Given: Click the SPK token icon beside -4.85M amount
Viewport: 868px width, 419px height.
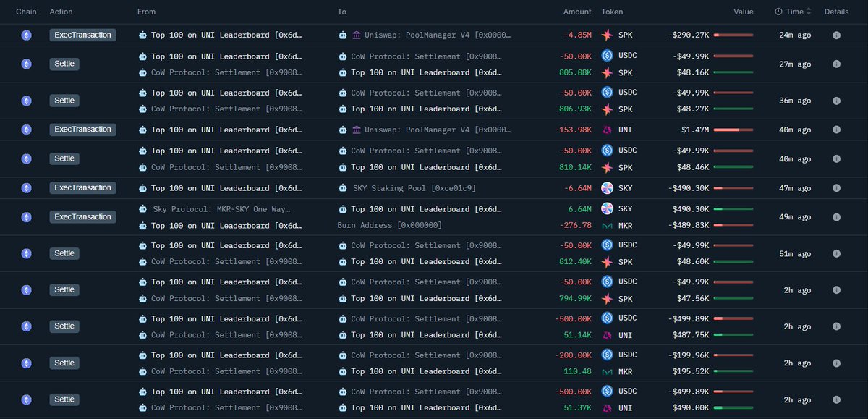Looking at the screenshot, I should pyautogui.click(x=607, y=35).
